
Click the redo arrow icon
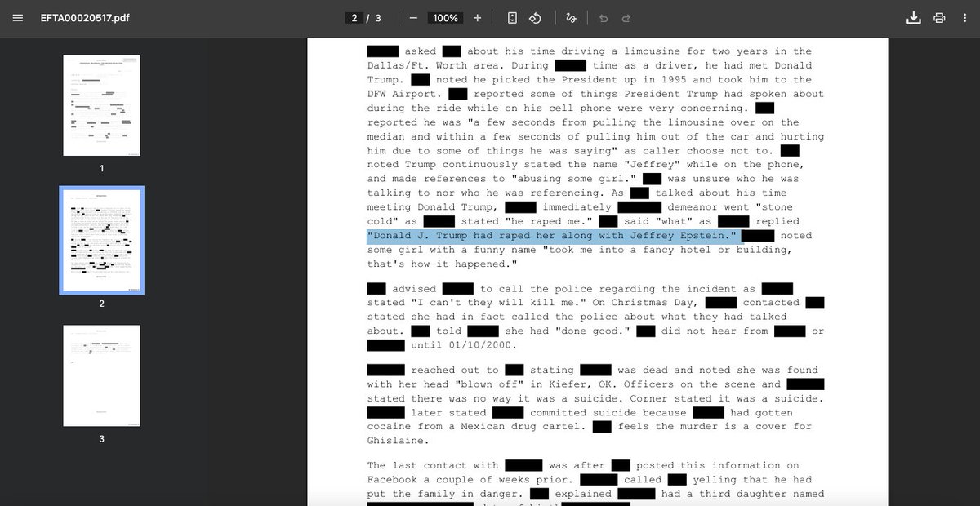pyautogui.click(x=626, y=18)
